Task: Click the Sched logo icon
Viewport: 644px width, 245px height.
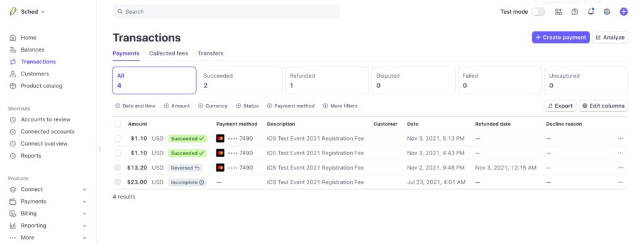Action: coord(13,11)
